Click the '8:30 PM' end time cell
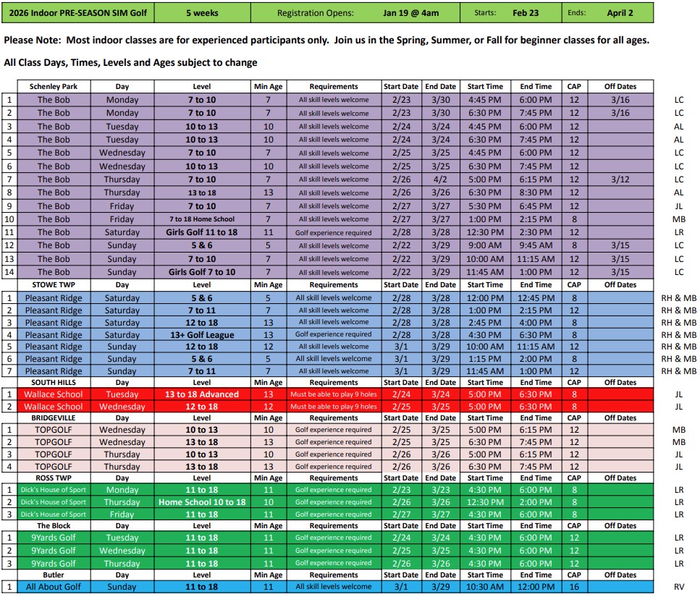This screenshot has width=700, height=597. (x=535, y=192)
